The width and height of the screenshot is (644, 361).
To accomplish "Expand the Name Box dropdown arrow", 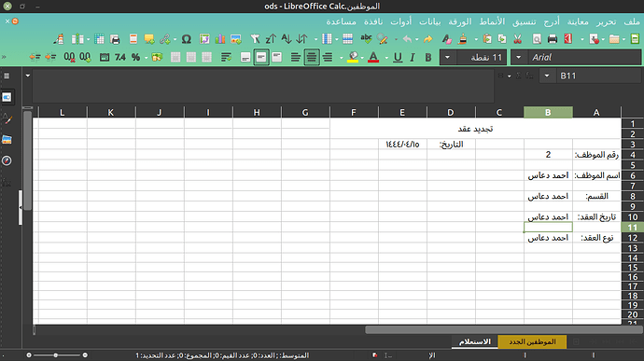I will pos(547,76).
